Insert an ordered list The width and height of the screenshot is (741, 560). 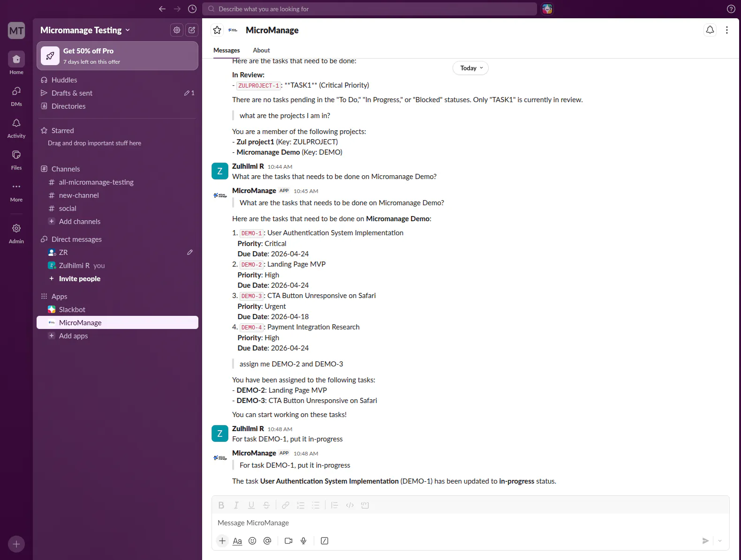(x=301, y=505)
